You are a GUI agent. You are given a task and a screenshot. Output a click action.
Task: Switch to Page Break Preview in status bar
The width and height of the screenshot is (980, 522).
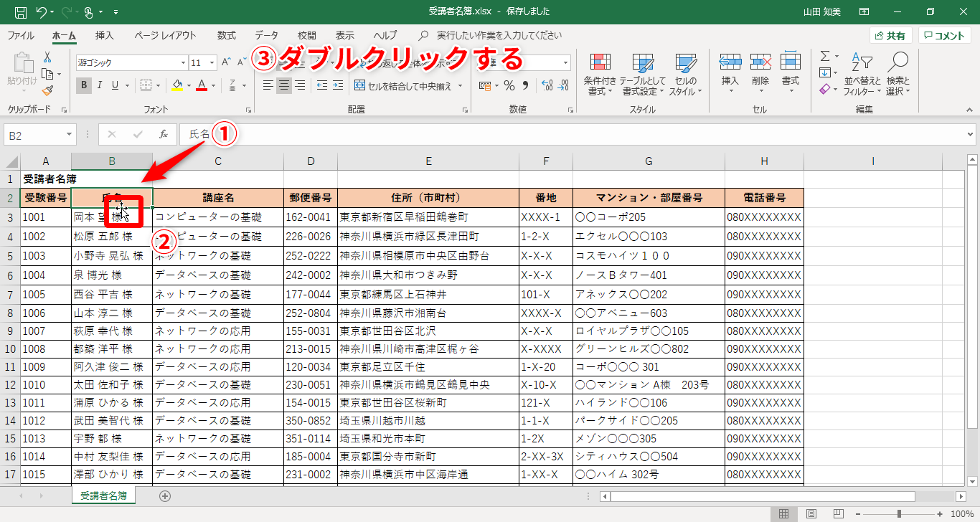[839, 513]
